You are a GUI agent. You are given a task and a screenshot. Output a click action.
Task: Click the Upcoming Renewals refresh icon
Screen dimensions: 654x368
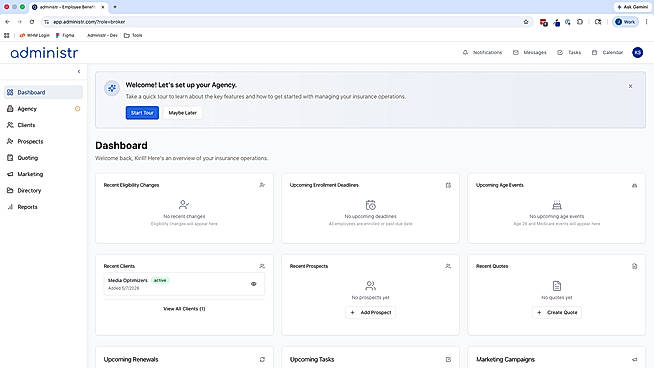262,359
